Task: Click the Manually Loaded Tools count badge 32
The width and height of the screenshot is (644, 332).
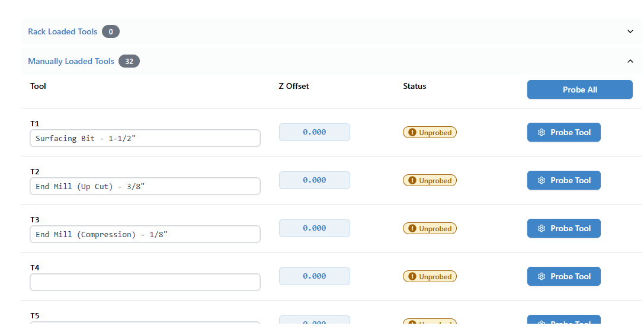Action: 129,61
